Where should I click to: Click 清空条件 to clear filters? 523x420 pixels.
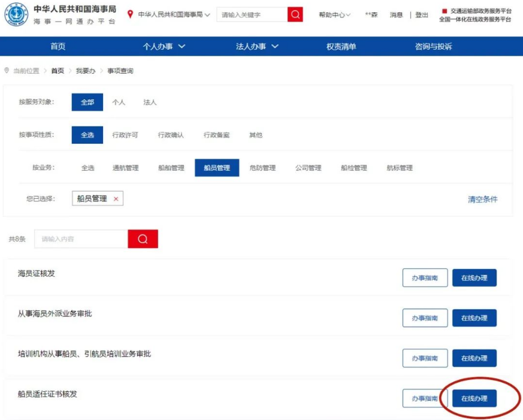482,200
